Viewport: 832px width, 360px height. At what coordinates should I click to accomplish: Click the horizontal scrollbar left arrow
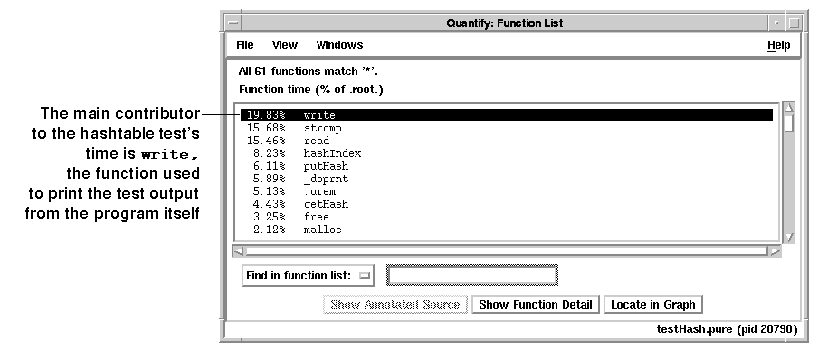click(x=239, y=251)
